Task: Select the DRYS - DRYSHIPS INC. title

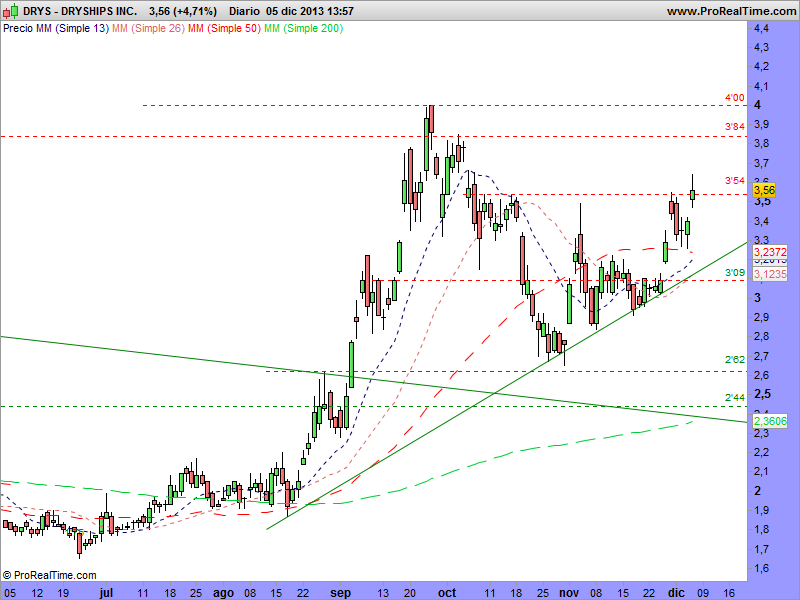Action: (80, 11)
